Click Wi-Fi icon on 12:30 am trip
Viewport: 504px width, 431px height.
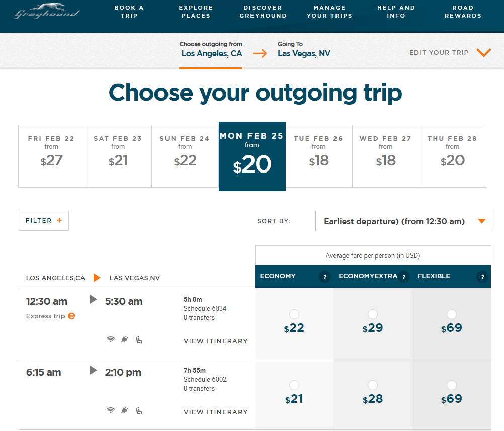point(111,339)
